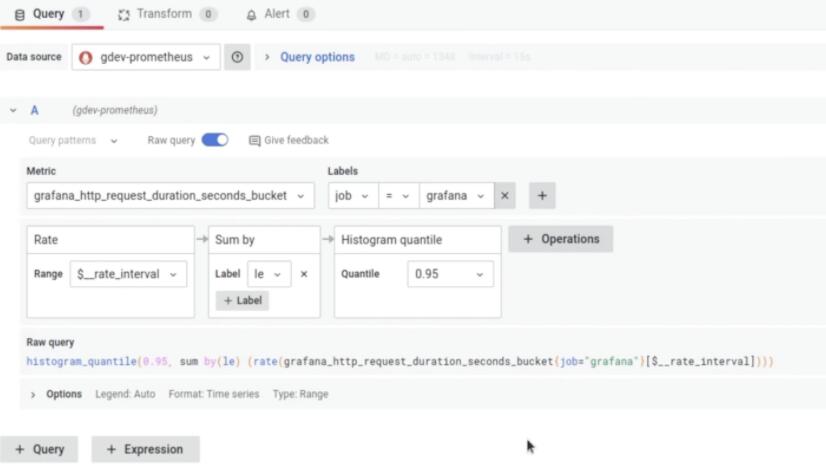Screen dimensions: 826x472
Task: Open the Range $__rate_interval dropdown
Action: (x=128, y=274)
